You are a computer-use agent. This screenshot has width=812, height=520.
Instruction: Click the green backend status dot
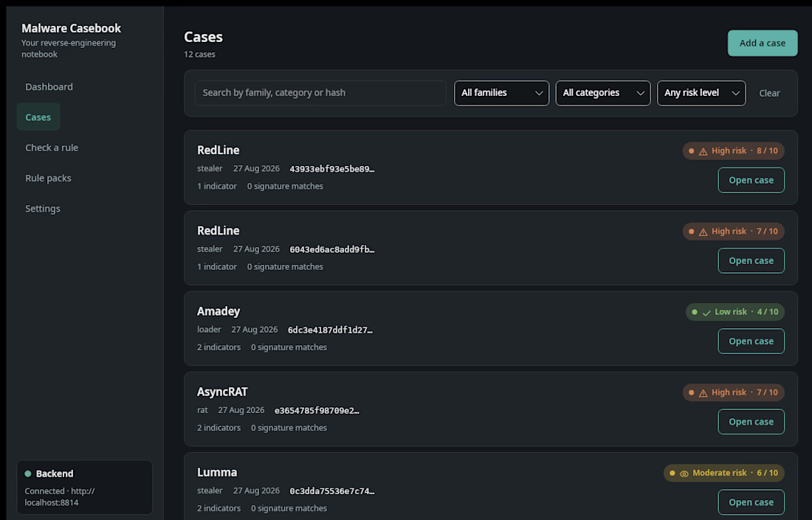pos(28,474)
